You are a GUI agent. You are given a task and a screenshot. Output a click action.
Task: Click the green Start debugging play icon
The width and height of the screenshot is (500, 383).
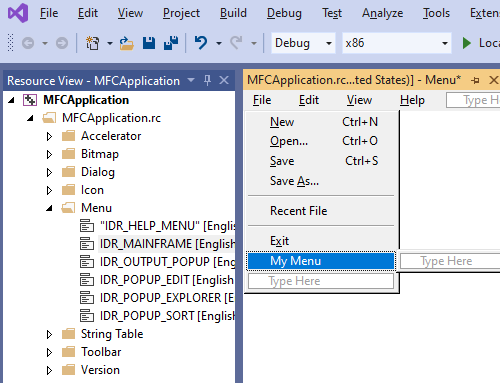467,43
